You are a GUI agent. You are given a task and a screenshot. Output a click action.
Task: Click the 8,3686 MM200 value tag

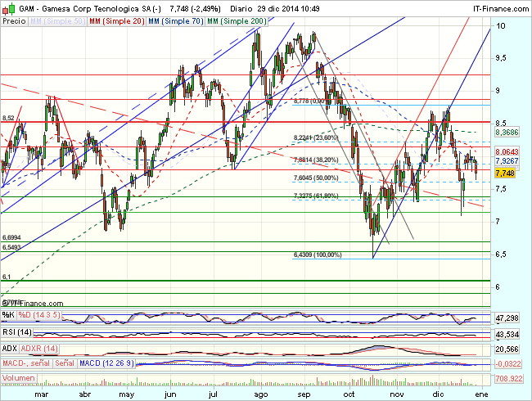pos(507,133)
